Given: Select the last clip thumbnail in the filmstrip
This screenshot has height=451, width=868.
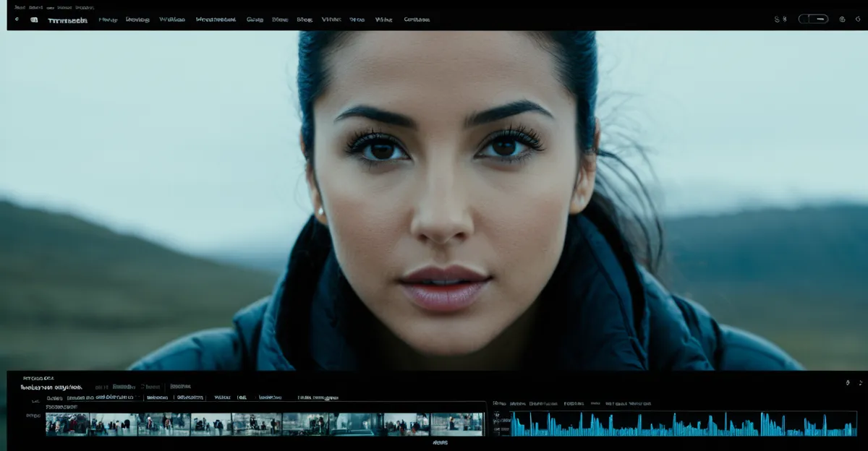Looking at the screenshot, I should pos(456,424).
